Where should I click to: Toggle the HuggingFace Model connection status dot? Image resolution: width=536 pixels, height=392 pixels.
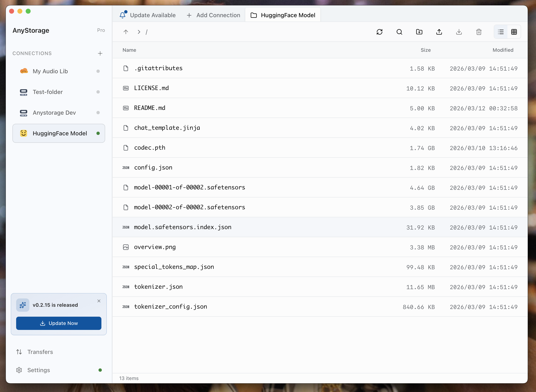98,133
